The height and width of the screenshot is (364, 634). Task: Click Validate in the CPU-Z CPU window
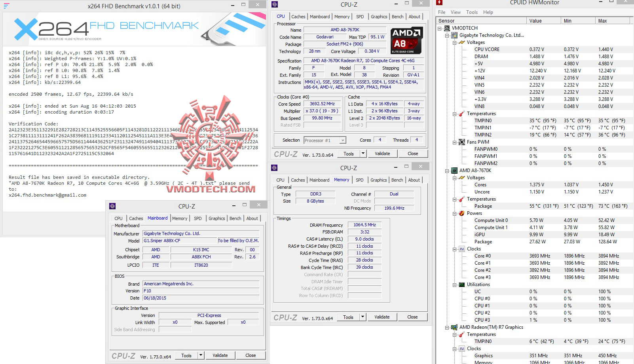[382, 154]
